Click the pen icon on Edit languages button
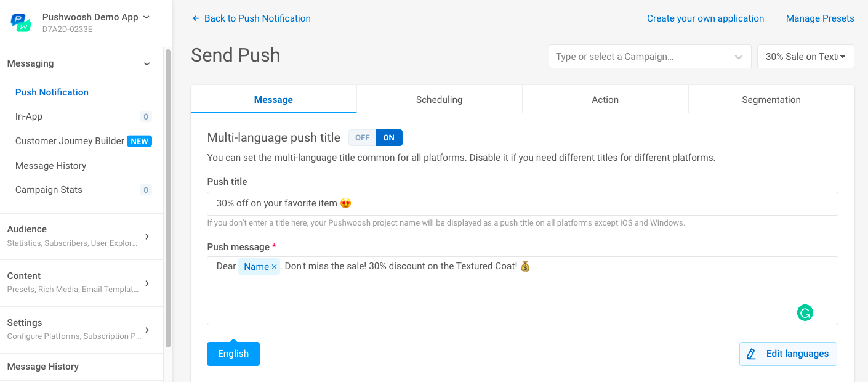The image size is (868, 382). click(x=751, y=354)
